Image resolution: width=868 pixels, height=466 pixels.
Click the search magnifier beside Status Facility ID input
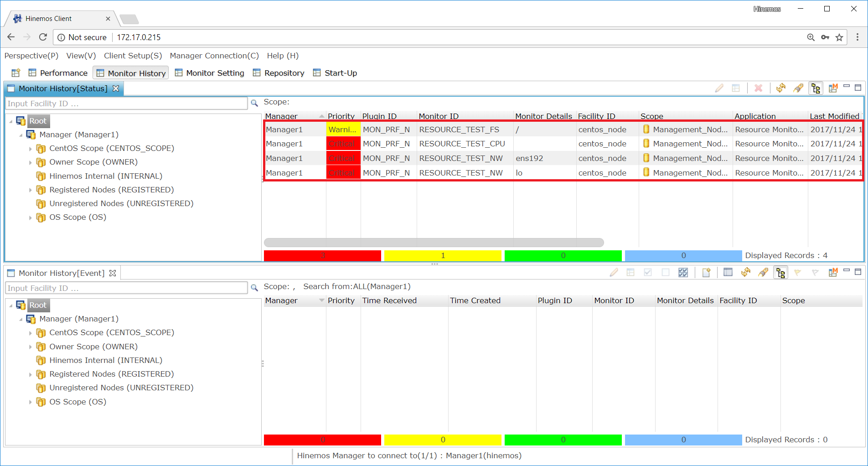point(254,104)
